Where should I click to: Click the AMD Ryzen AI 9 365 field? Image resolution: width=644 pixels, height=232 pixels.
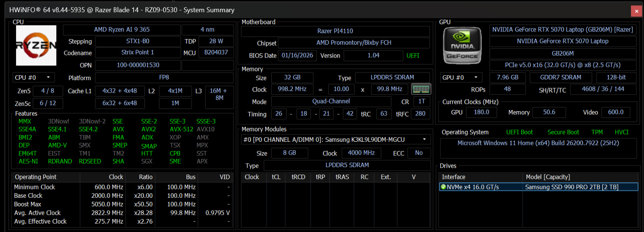point(122,30)
